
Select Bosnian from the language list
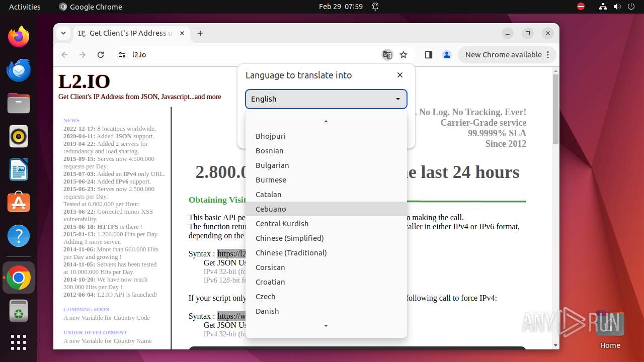click(326, 151)
